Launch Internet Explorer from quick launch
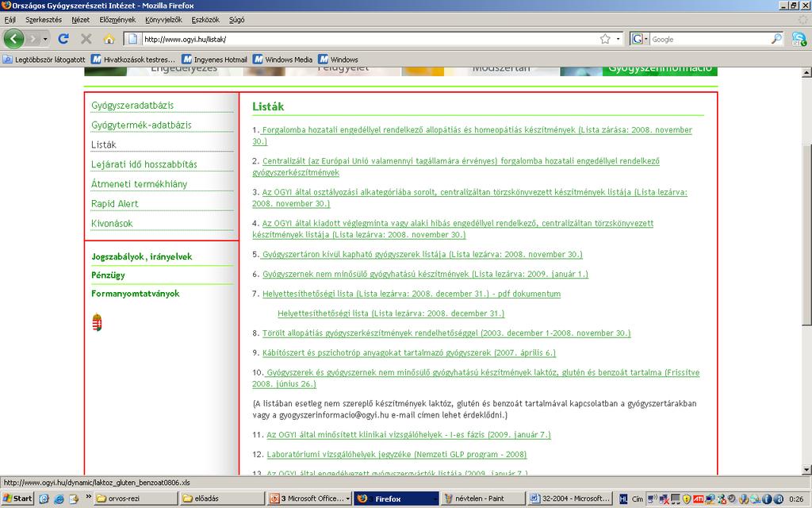The height and width of the screenshot is (508, 812). (59, 498)
